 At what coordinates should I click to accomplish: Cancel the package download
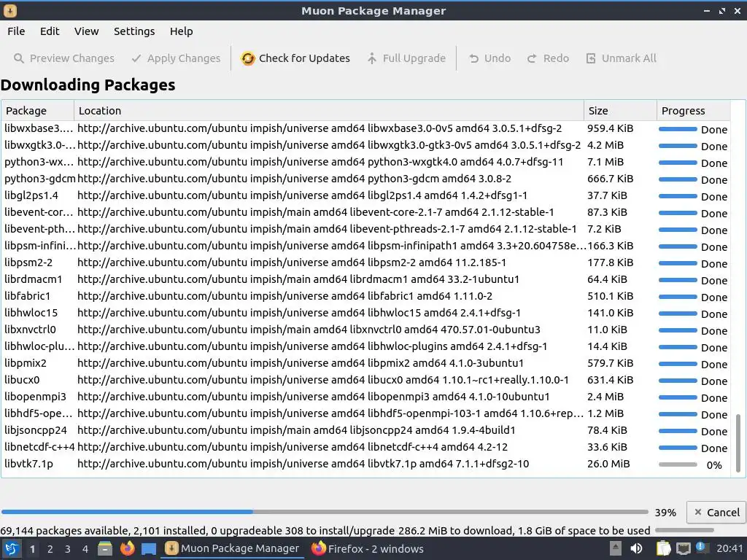point(716,513)
